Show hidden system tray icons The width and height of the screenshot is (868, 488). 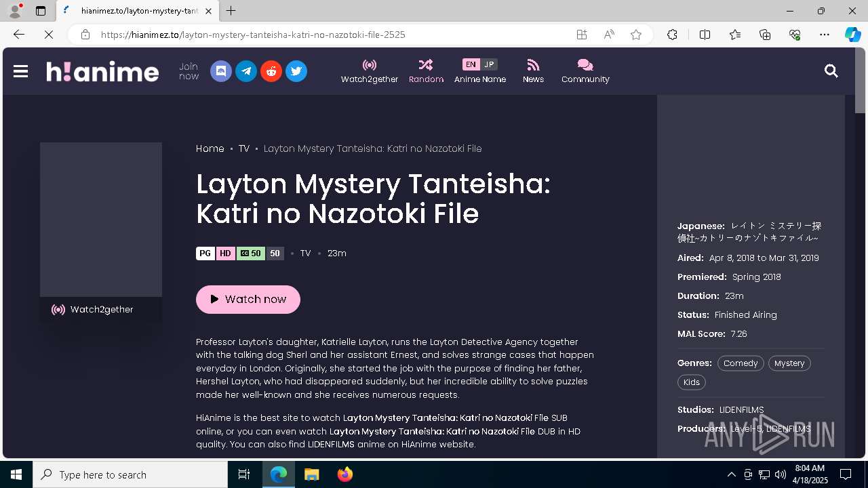point(731,474)
